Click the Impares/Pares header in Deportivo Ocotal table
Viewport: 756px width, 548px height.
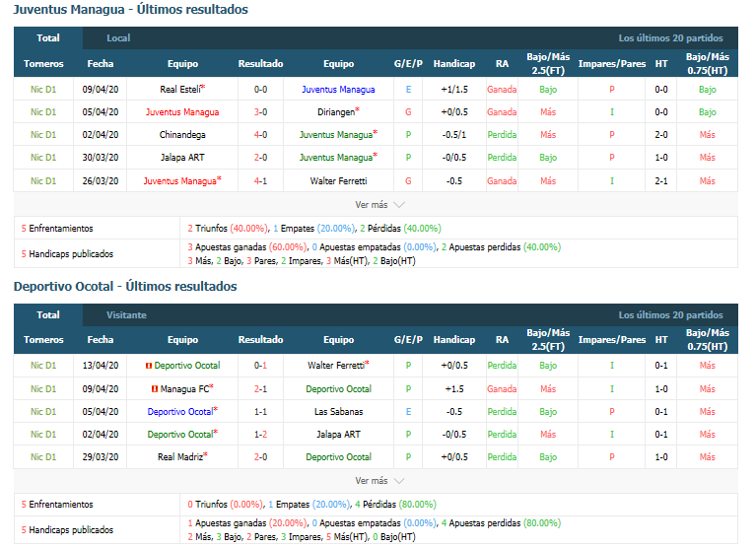611,340
